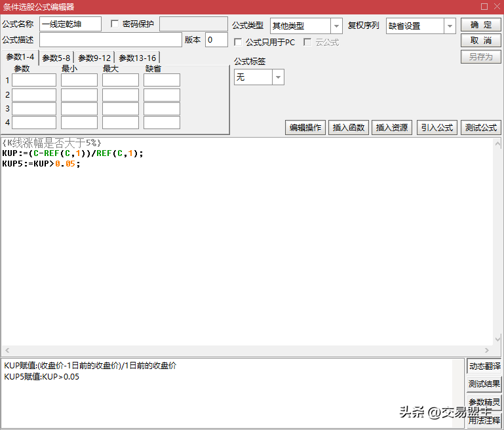Enable the 公式只用于PC checkbox
Viewport: 504px width, 430px height.
point(238,42)
